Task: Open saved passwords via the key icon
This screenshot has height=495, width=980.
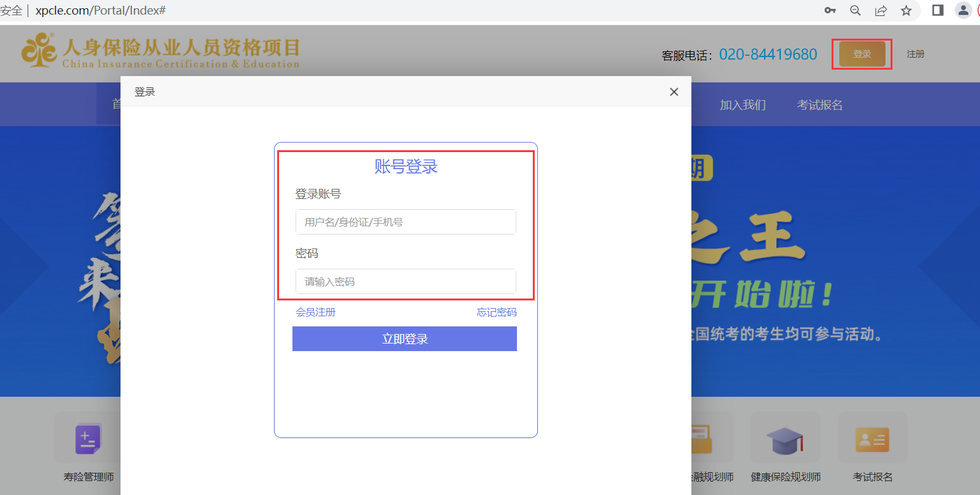Action: click(830, 10)
